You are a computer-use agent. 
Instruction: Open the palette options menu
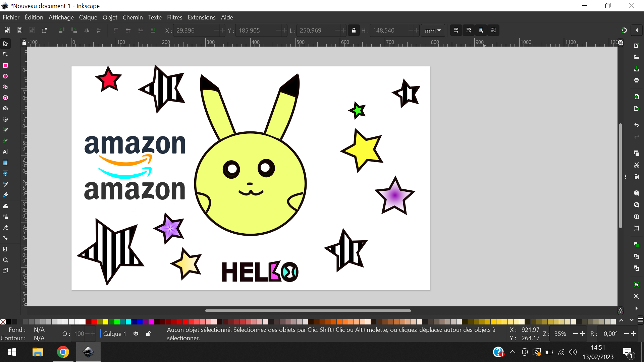click(640, 321)
